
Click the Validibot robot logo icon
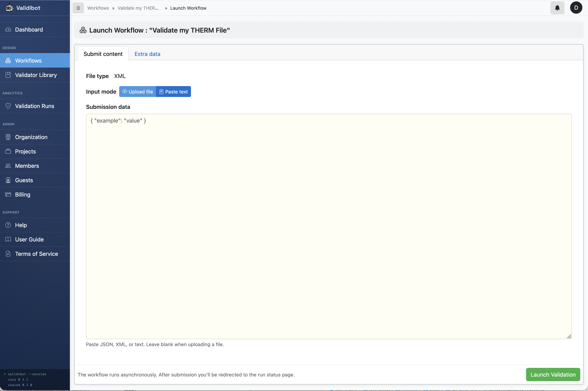click(x=9, y=8)
